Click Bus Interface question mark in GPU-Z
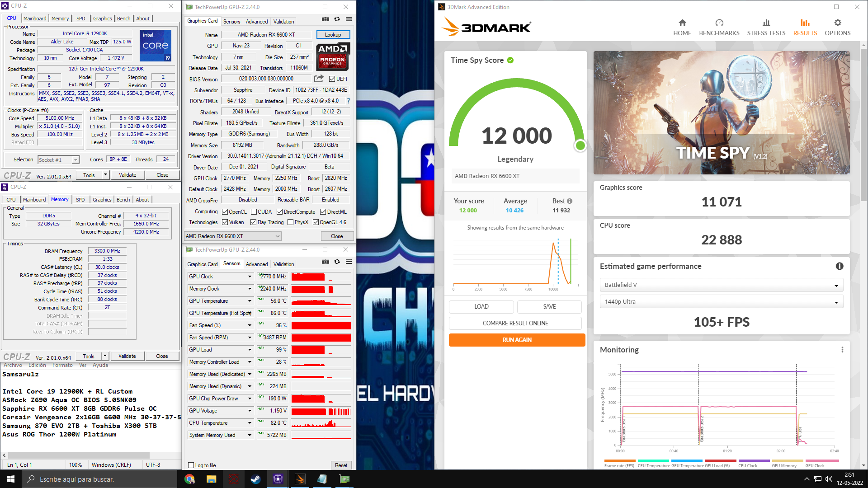Viewport: 868px width, 488px height. [x=348, y=101]
